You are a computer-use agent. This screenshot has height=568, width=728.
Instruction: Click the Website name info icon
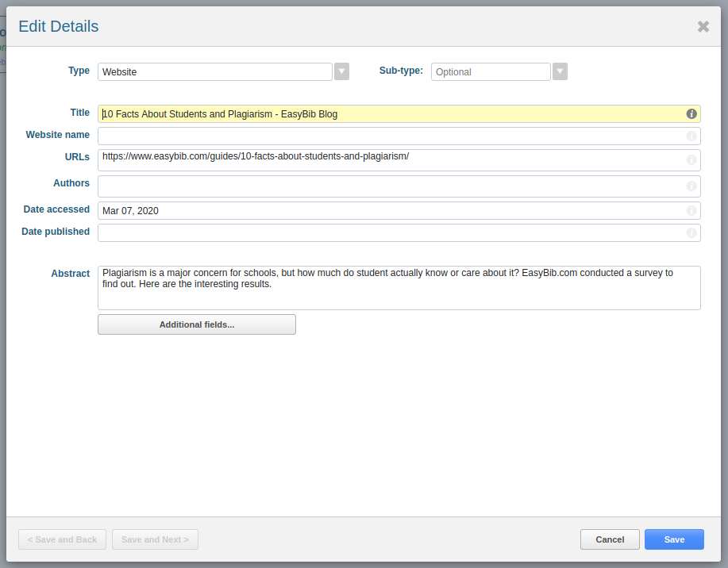click(x=691, y=136)
